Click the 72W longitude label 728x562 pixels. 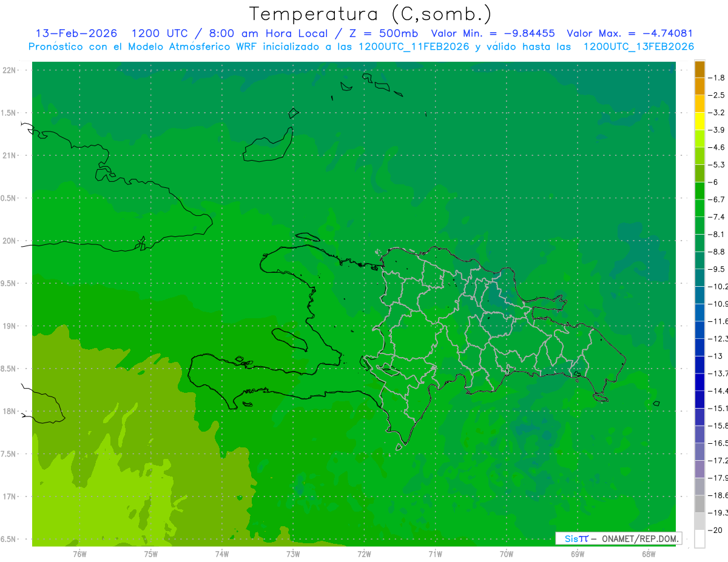point(364,554)
